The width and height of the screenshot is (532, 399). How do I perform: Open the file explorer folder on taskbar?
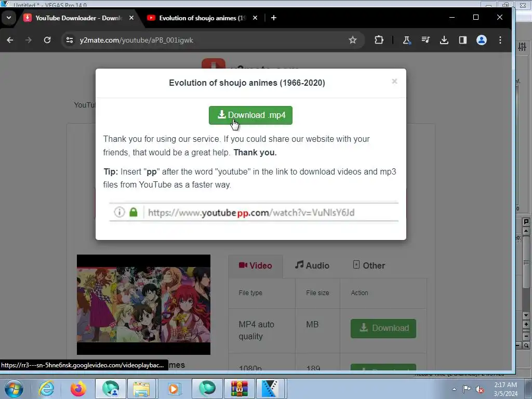141,389
